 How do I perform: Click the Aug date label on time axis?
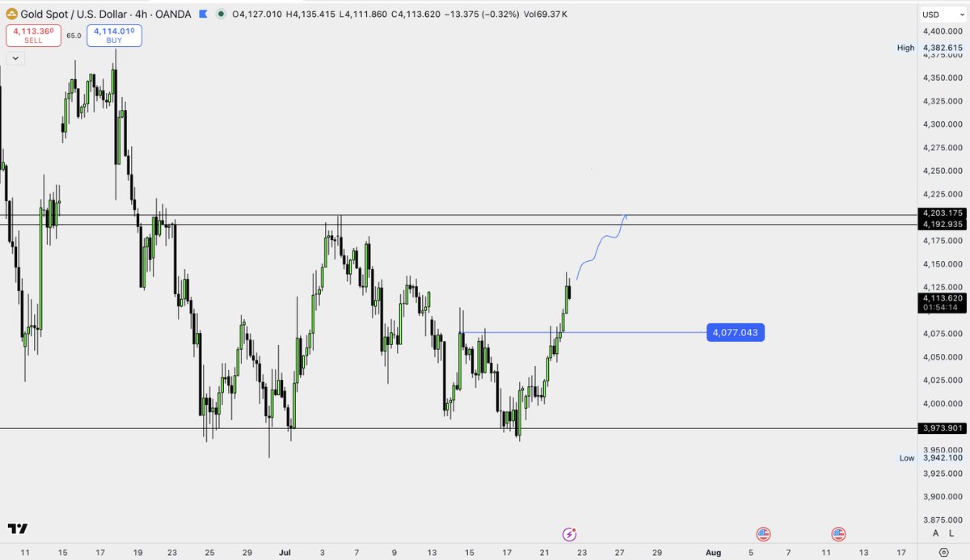pyautogui.click(x=713, y=553)
